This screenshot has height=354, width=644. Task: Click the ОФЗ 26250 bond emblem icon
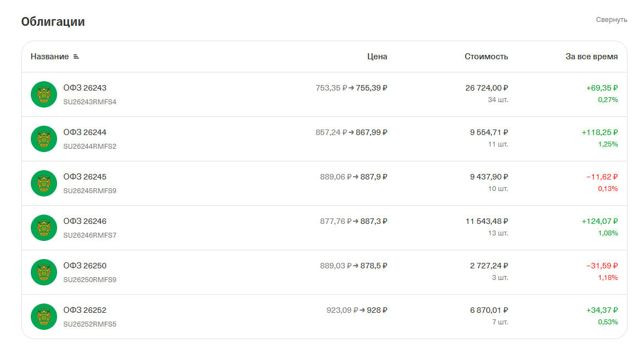pyautogui.click(x=44, y=272)
